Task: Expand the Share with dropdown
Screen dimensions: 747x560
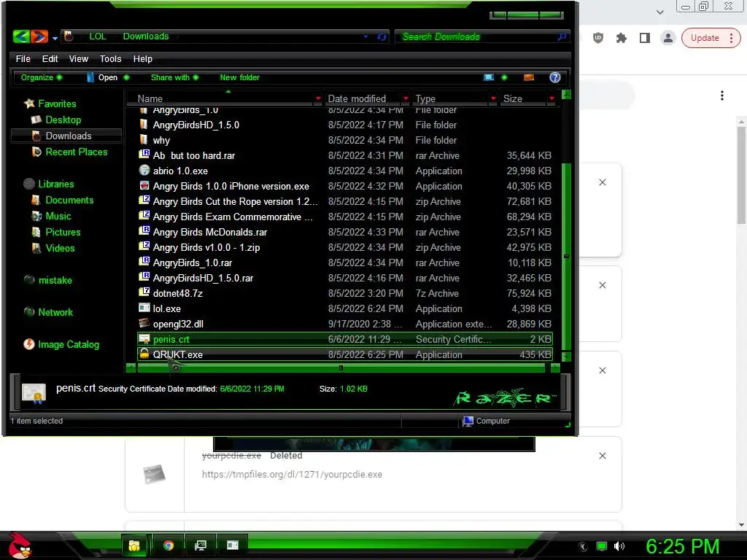Action: pos(174,77)
